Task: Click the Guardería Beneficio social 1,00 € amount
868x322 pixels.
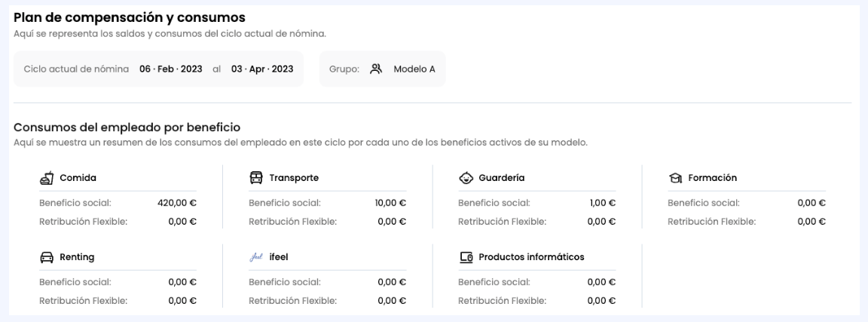Action: [602, 203]
